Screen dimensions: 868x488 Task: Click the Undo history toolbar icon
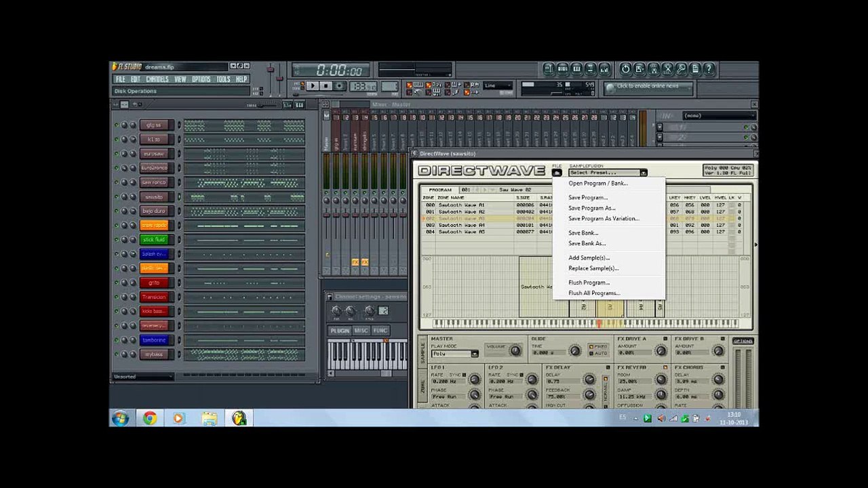click(x=625, y=69)
